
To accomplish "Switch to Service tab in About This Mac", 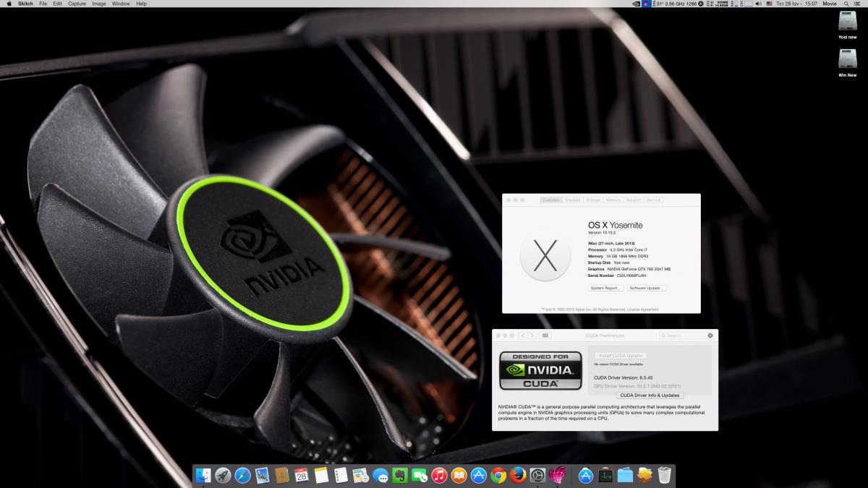I will click(x=653, y=200).
